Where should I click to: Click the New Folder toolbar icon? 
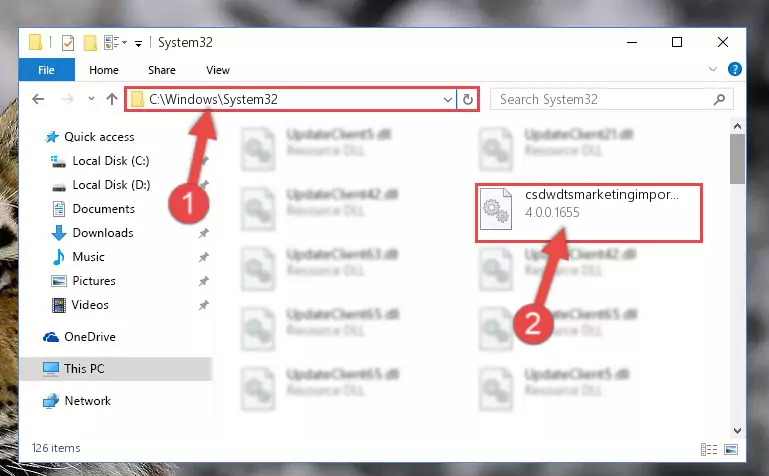[x=90, y=43]
